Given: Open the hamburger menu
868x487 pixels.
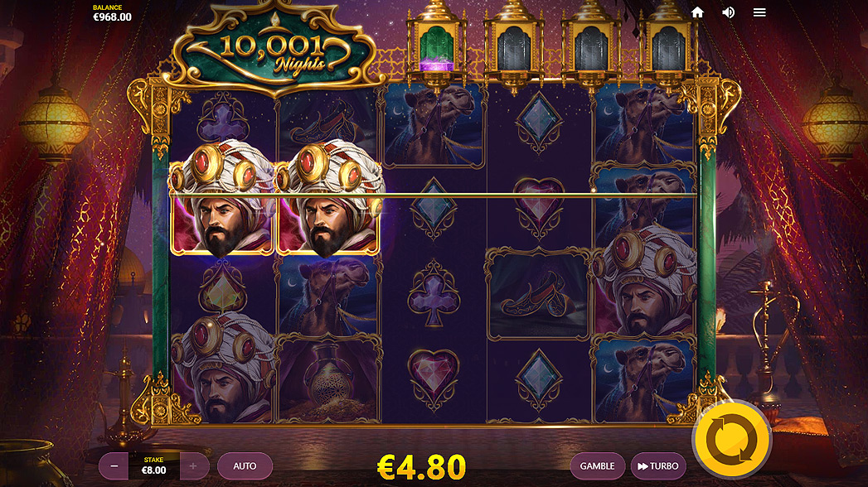Looking at the screenshot, I should click(759, 12).
